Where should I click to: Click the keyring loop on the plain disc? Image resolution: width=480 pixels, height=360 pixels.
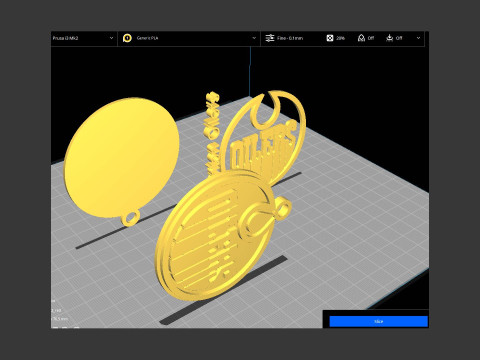click(130, 218)
